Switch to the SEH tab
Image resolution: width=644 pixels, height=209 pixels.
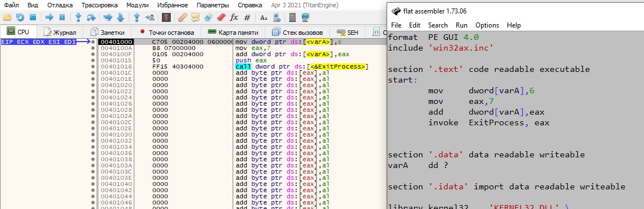347,32
